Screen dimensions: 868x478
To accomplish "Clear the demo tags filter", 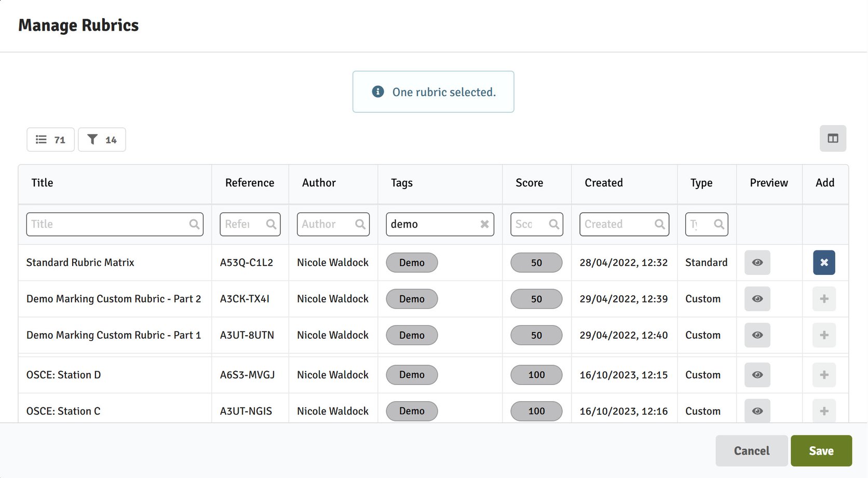I will click(x=484, y=224).
